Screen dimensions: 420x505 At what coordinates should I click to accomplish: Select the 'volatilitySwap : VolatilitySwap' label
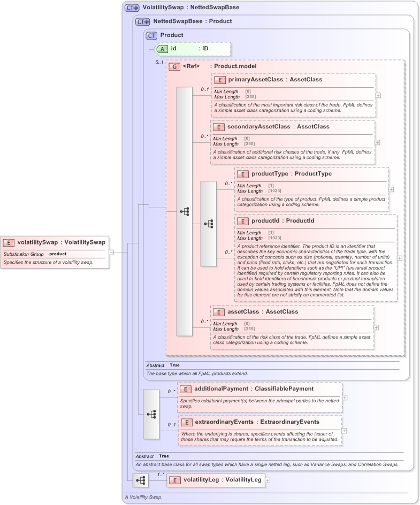pyautogui.click(x=61, y=242)
